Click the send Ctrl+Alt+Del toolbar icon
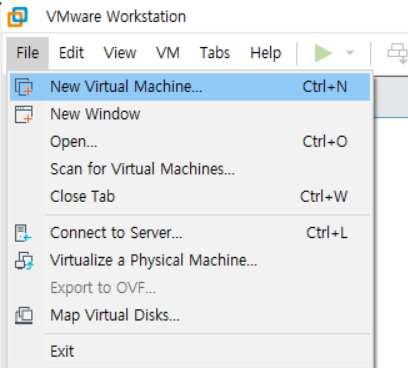 click(x=397, y=53)
